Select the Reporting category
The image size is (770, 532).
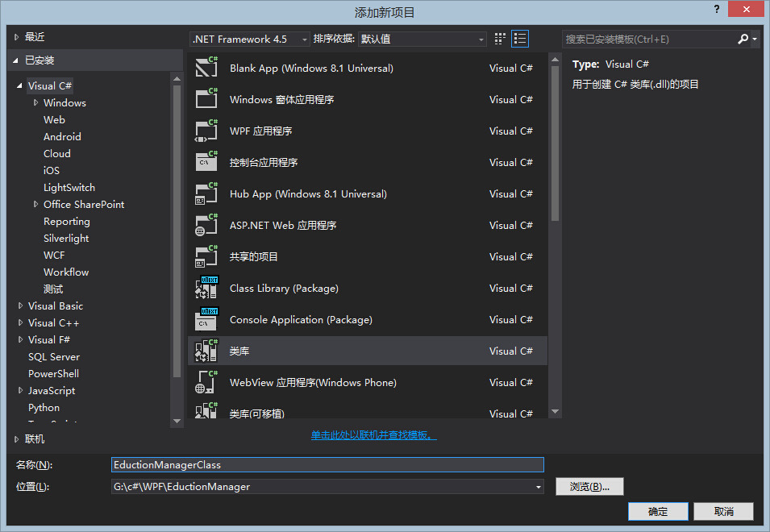pos(67,222)
